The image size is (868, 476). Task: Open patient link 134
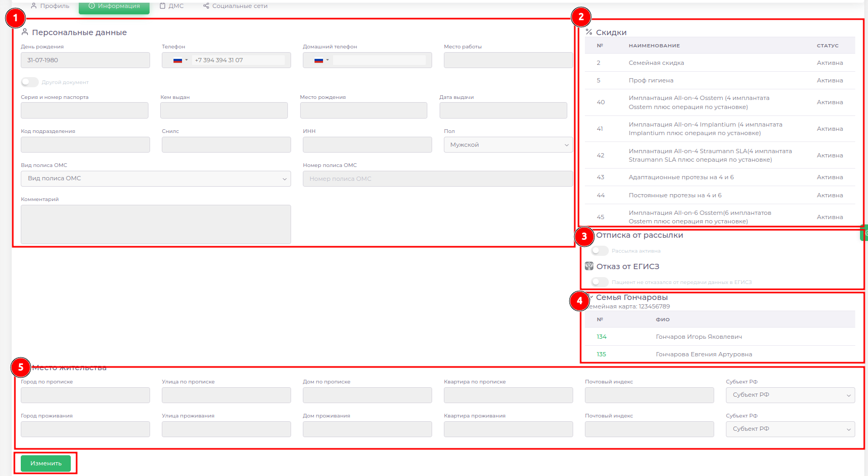pyautogui.click(x=601, y=337)
